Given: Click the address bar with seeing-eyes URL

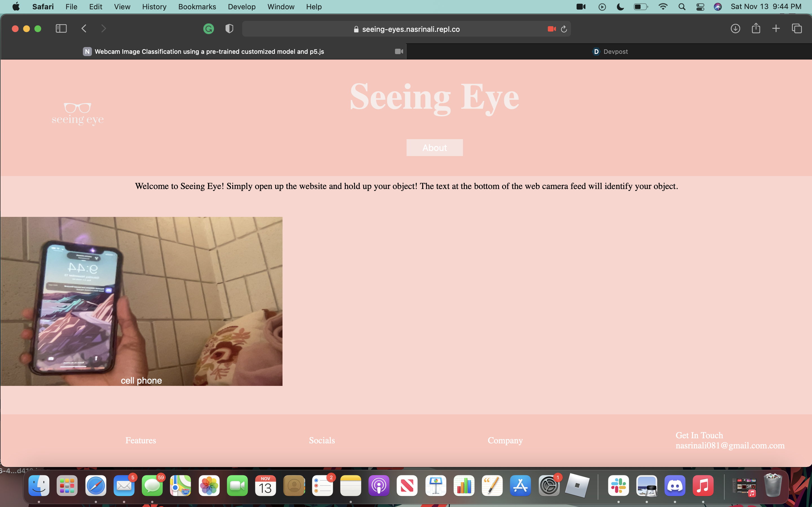Looking at the screenshot, I should pos(406,29).
